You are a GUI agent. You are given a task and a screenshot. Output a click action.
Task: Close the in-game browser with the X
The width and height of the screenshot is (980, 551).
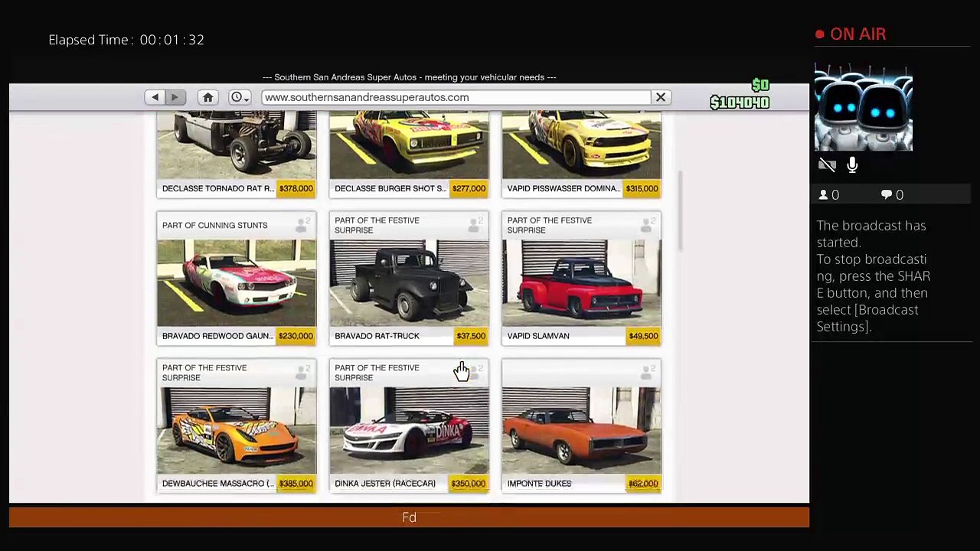pos(661,97)
